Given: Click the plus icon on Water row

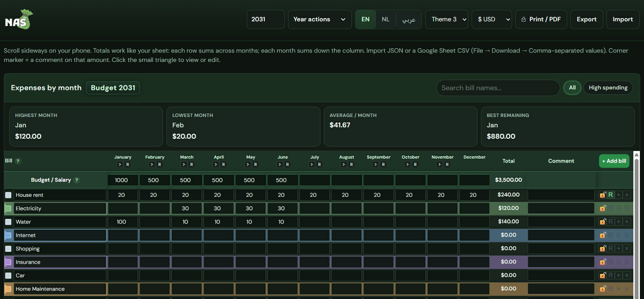Looking at the screenshot, I should 619,222.
